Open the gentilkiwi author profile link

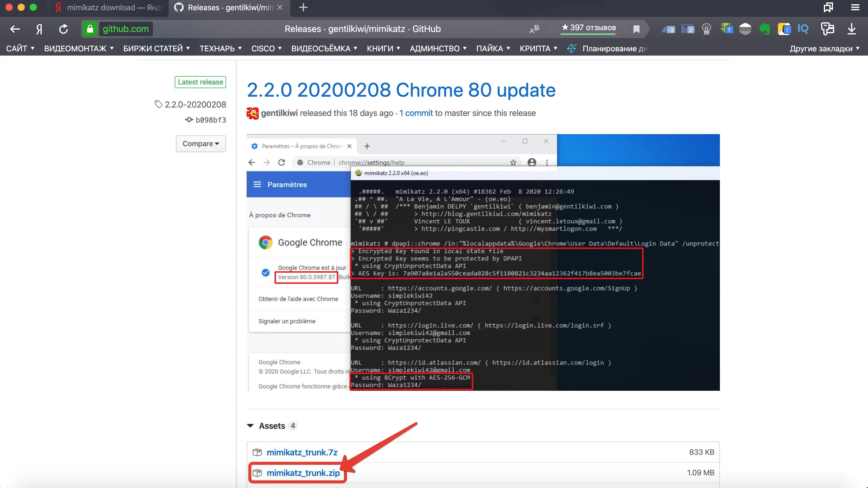(x=279, y=113)
